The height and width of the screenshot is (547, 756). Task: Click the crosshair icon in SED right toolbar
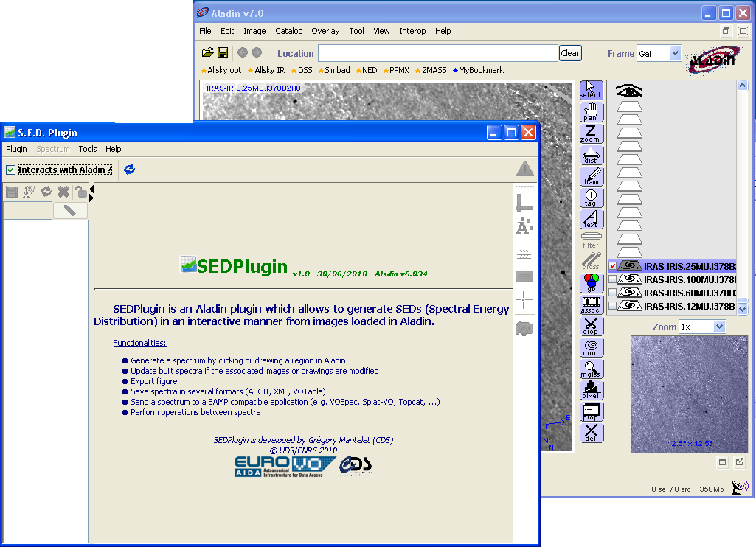[524, 300]
